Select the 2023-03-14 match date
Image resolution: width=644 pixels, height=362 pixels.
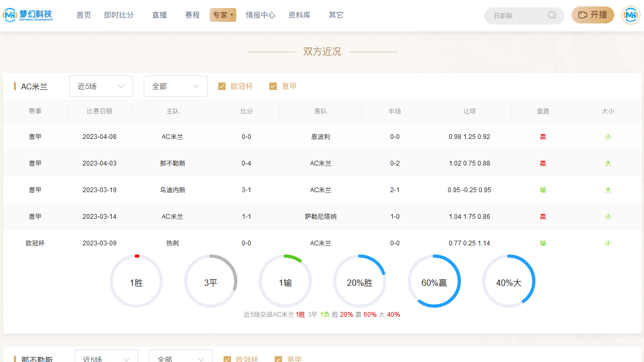pos(100,217)
